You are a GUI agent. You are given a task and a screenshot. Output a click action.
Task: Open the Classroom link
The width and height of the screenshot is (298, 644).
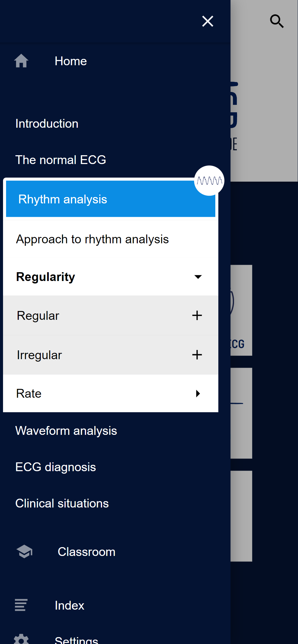click(x=87, y=552)
